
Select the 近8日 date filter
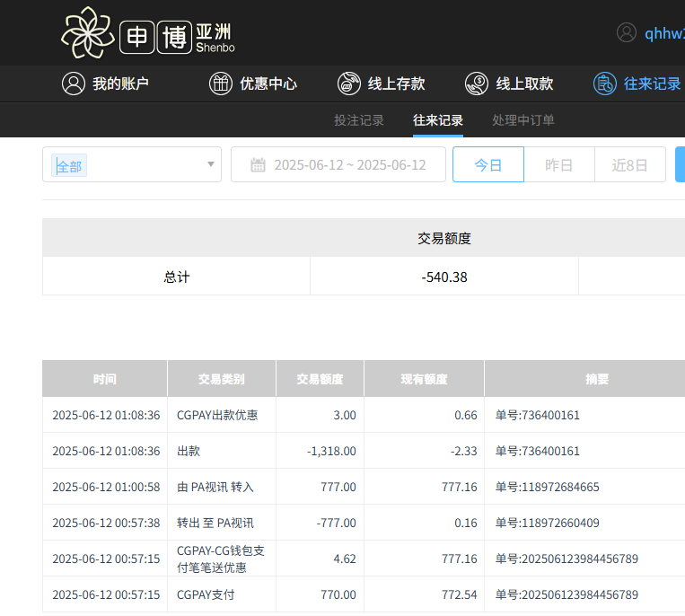coord(629,165)
